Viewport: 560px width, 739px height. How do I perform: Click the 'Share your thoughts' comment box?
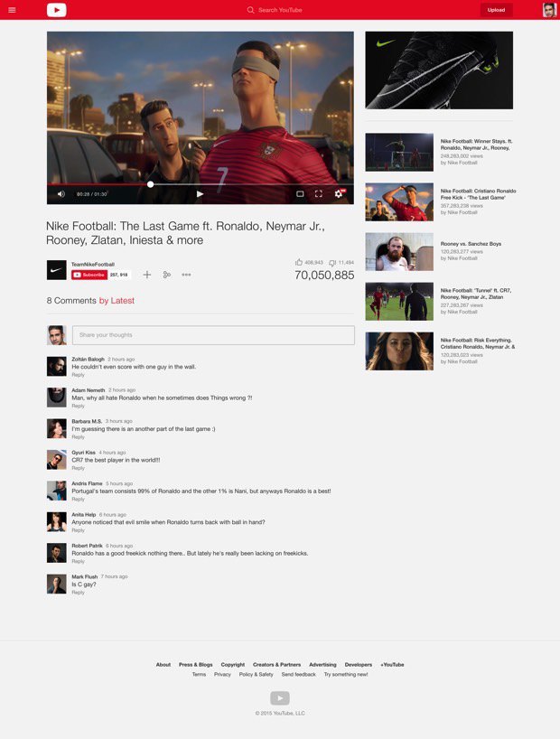click(x=213, y=335)
